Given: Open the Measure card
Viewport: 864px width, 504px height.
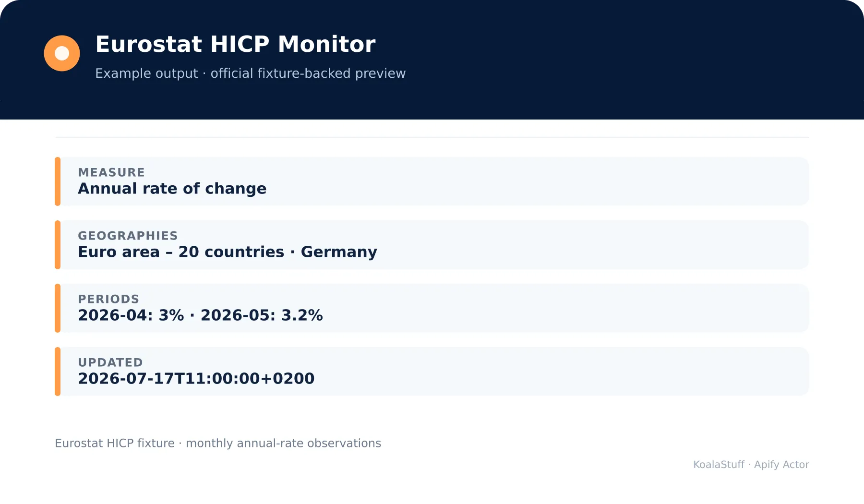Looking at the screenshot, I should point(432,181).
